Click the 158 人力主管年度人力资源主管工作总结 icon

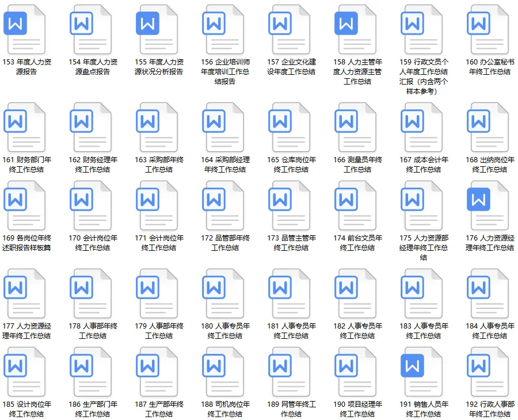coord(356,29)
